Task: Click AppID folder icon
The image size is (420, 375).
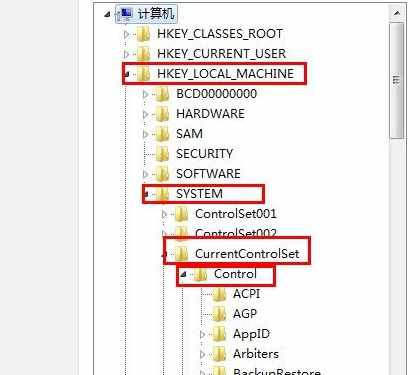Action: point(219,334)
